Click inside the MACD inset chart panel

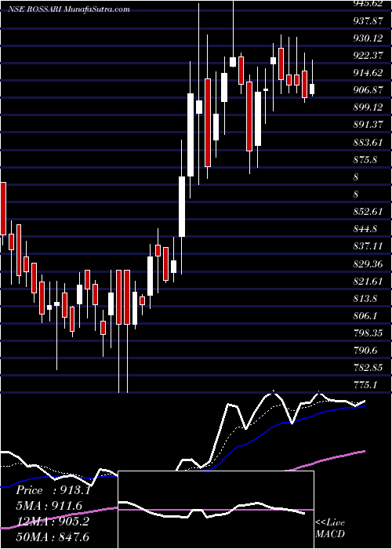point(216,510)
